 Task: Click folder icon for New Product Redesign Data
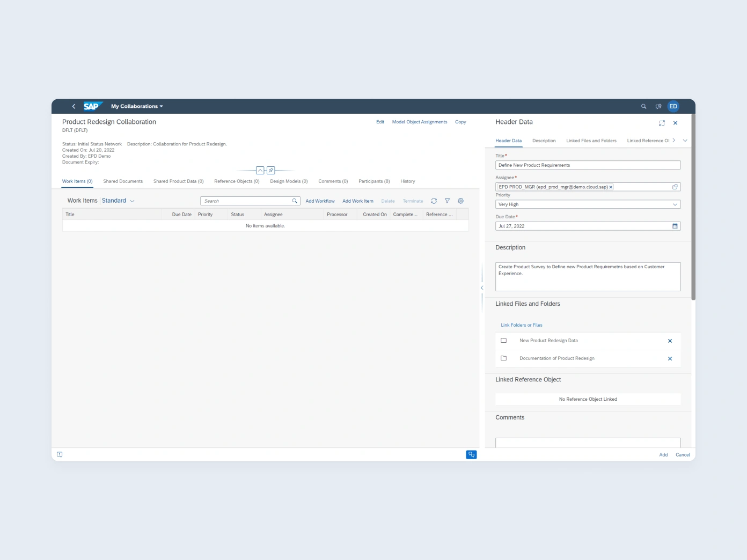[x=503, y=341]
